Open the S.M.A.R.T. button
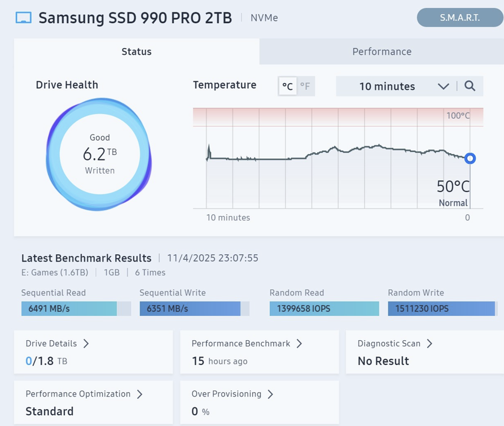The height and width of the screenshot is (426, 504). pyautogui.click(x=459, y=18)
